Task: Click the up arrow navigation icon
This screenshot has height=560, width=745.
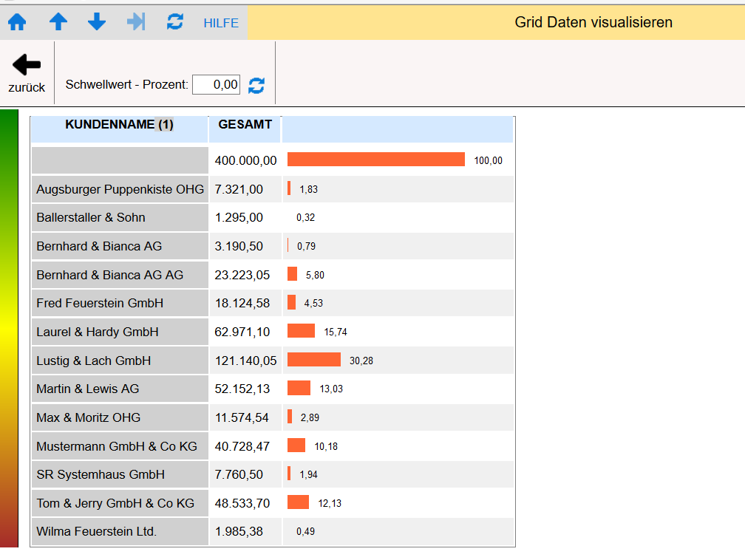Action: click(x=58, y=22)
